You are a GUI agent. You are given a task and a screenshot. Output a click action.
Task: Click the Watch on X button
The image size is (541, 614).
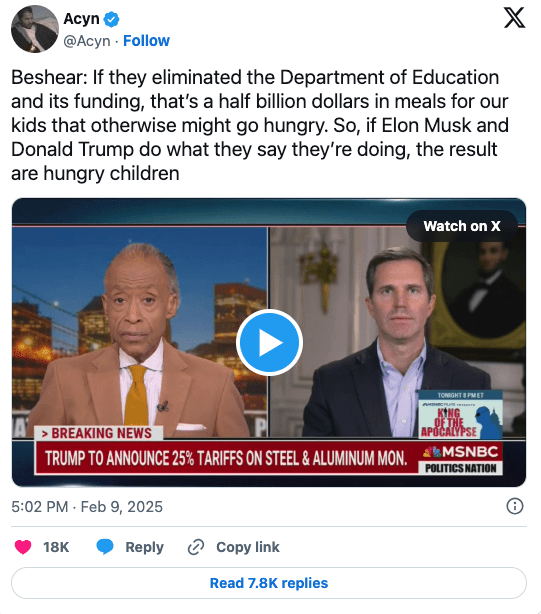coord(462,226)
